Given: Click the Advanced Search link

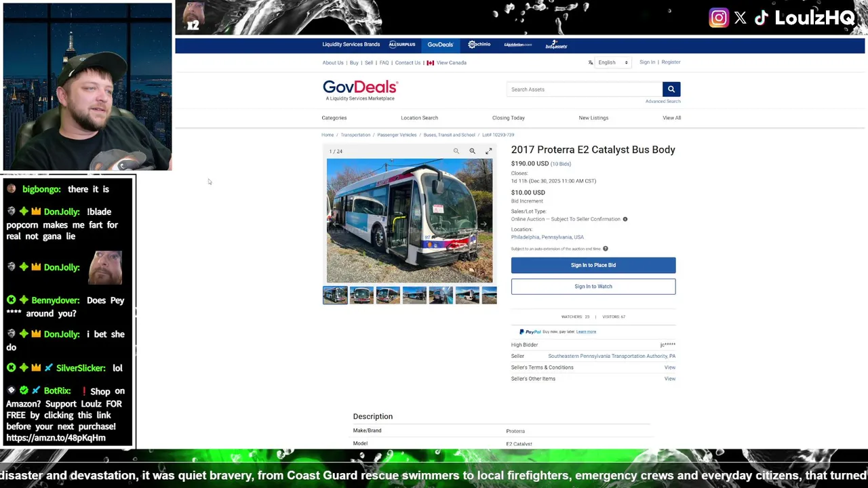Looking at the screenshot, I should click(663, 101).
